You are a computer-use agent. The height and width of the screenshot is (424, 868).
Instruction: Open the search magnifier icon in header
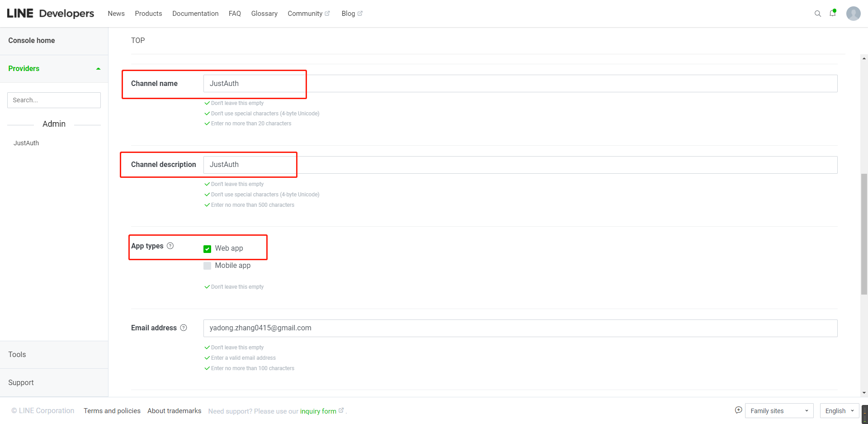click(x=817, y=14)
